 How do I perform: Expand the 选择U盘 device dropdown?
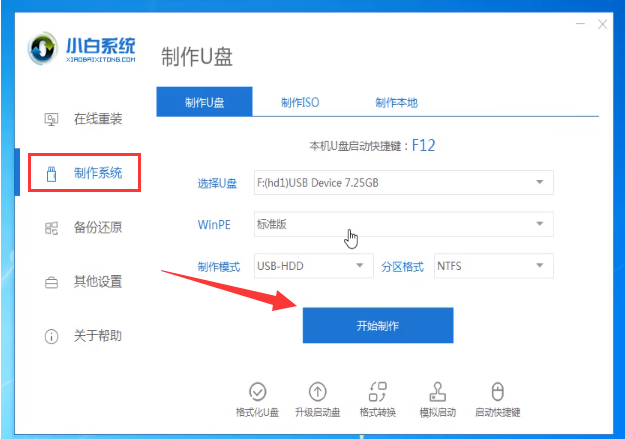403,183
